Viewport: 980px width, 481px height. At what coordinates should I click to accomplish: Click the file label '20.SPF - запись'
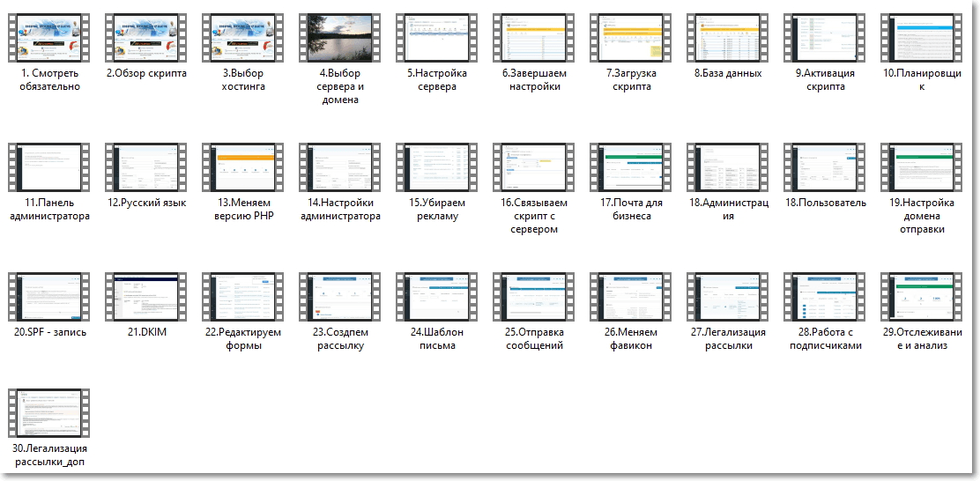pyautogui.click(x=49, y=332)
